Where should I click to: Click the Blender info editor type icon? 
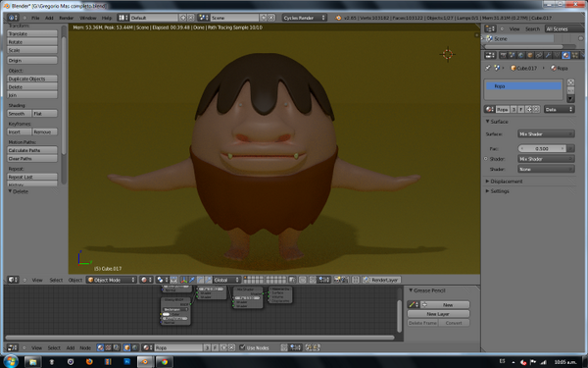click(12, 18)
